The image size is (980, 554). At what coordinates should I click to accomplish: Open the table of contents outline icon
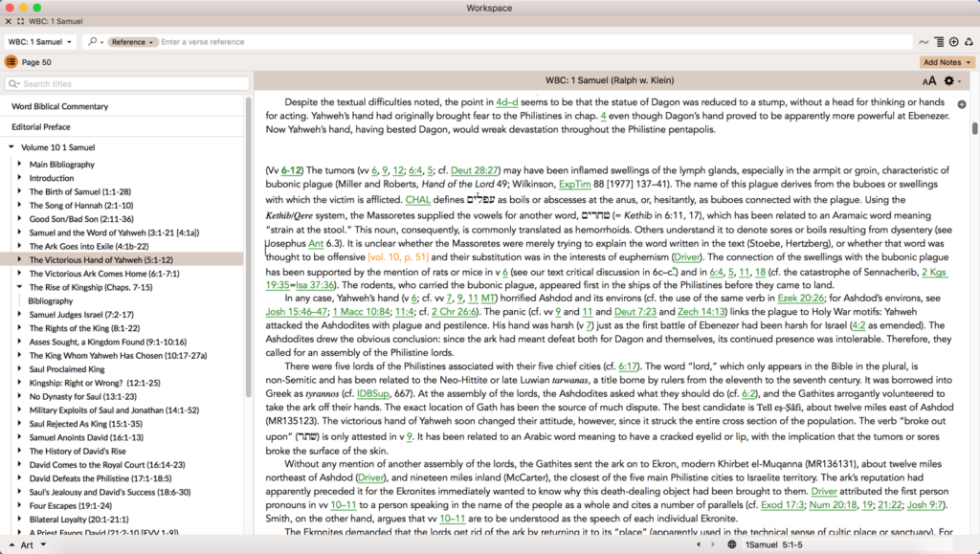coord(939,41)
